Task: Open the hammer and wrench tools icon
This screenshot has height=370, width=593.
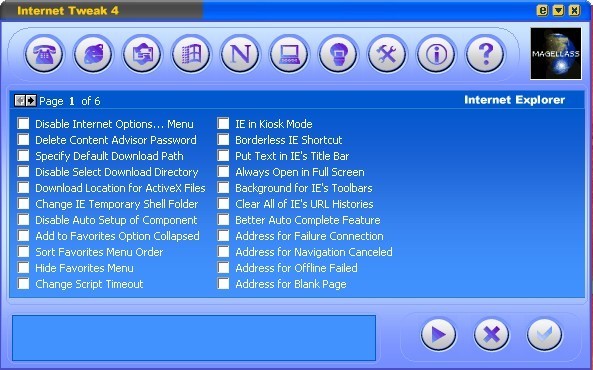Action: coord(387,54)
